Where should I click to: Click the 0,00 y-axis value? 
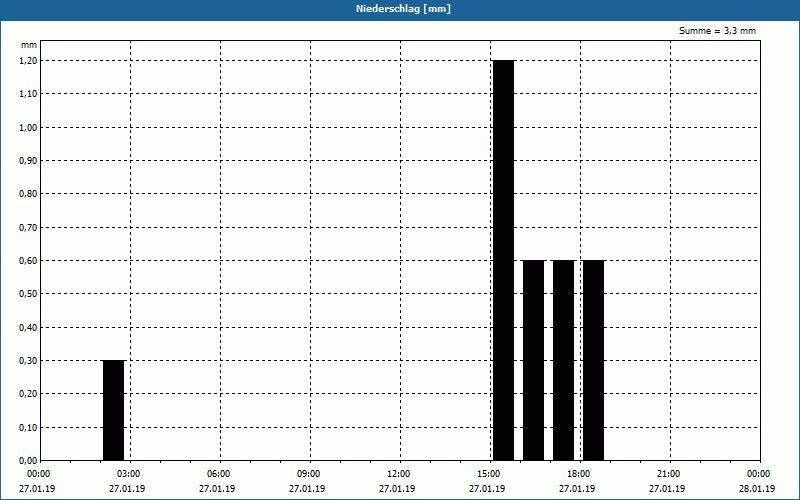[28, 461]
